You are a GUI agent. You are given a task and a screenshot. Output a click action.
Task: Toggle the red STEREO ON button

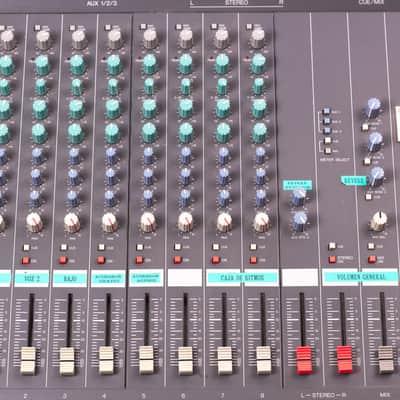332,259
